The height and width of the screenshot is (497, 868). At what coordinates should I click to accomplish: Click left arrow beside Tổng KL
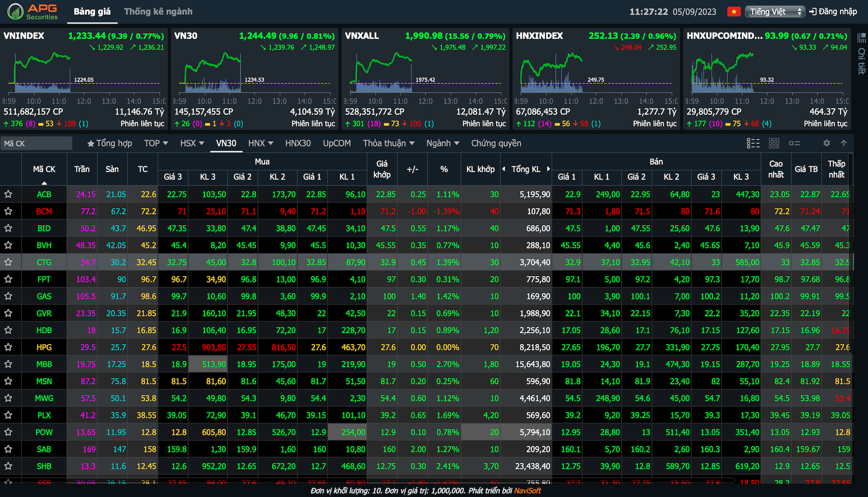[504, 169]
